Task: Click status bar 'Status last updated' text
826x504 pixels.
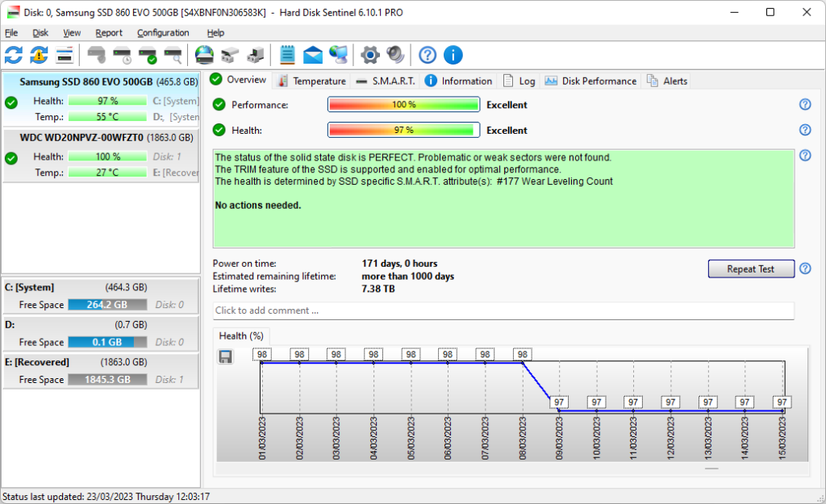Action: coord(106,497)
